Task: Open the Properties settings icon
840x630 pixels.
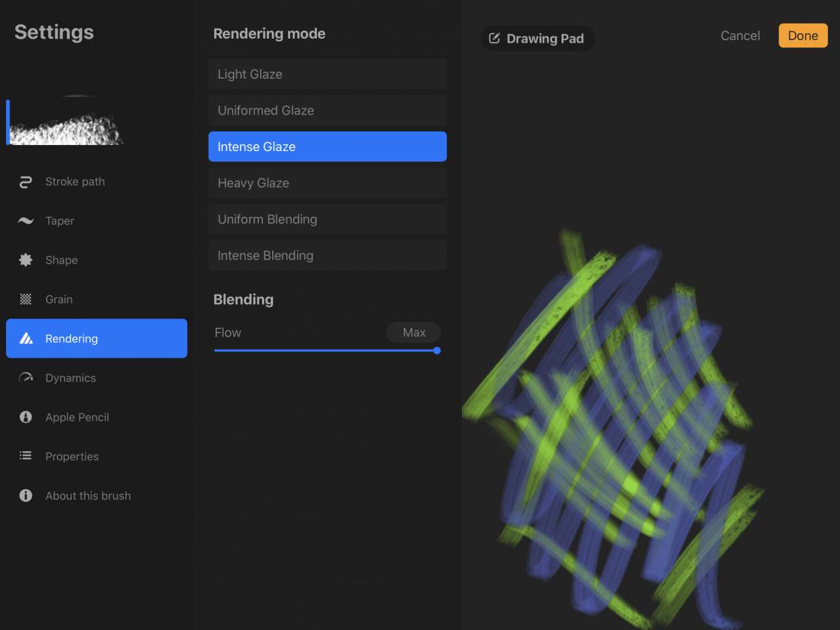Action: [x=25, y=457]
